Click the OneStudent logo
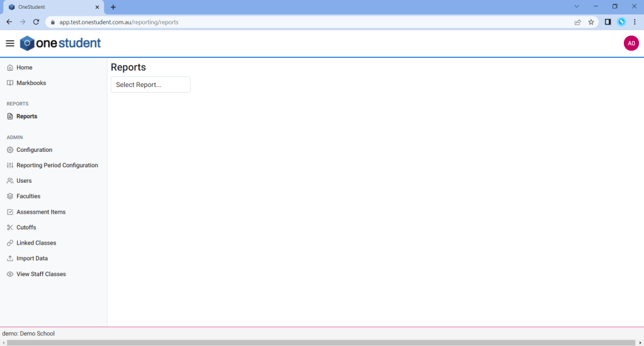 60,43
